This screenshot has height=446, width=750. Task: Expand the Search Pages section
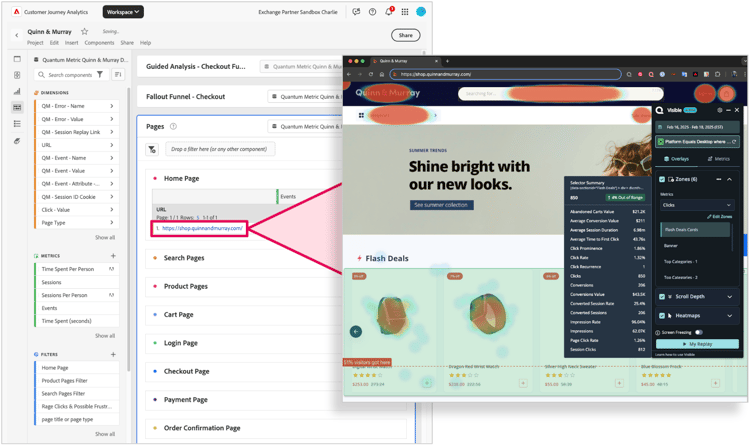point(184,258)
